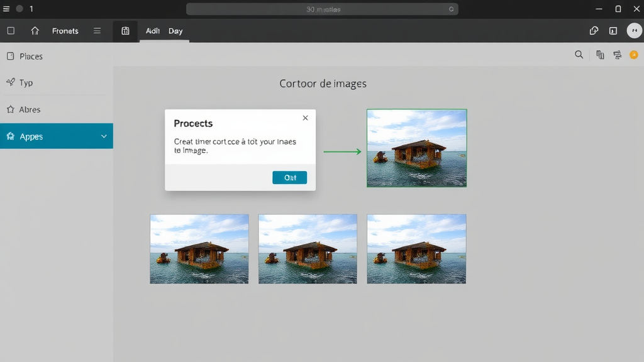The height and width of the screenshot is (362, 644).
Task: Expand the hamburger list icon beside Fronets
Action: (x=96, y=30)
